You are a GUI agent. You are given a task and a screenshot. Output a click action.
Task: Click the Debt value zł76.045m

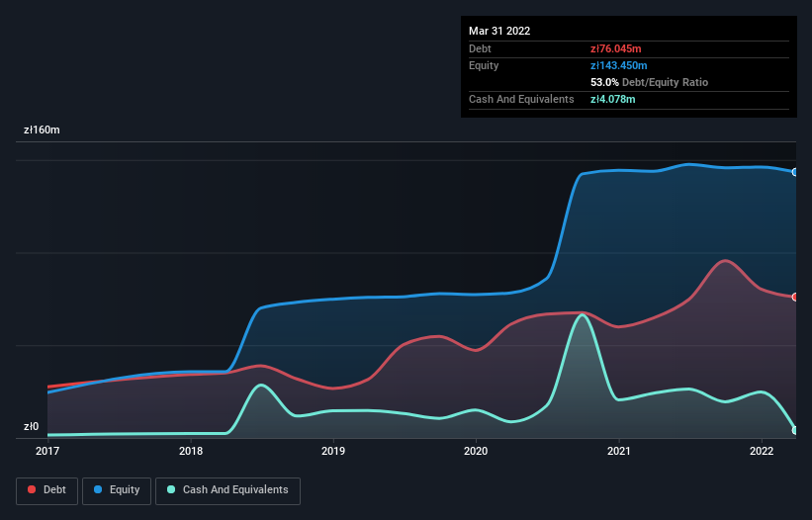pos(616,48)
